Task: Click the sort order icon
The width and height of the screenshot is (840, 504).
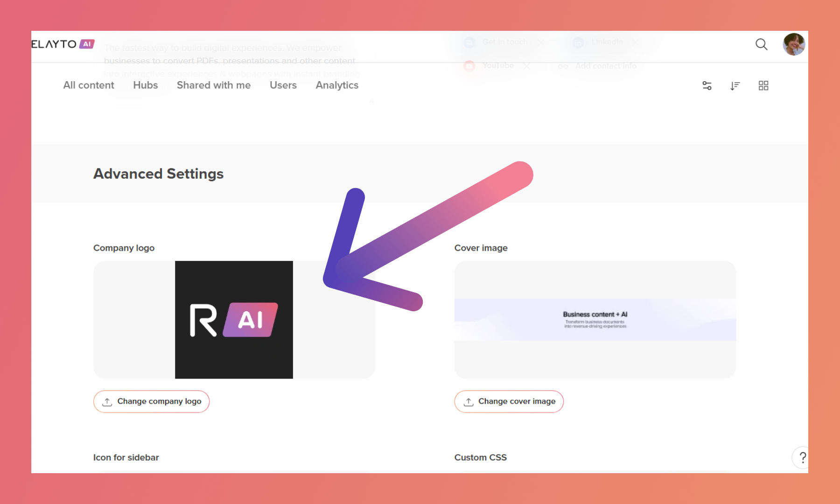Action: [735, 85]
